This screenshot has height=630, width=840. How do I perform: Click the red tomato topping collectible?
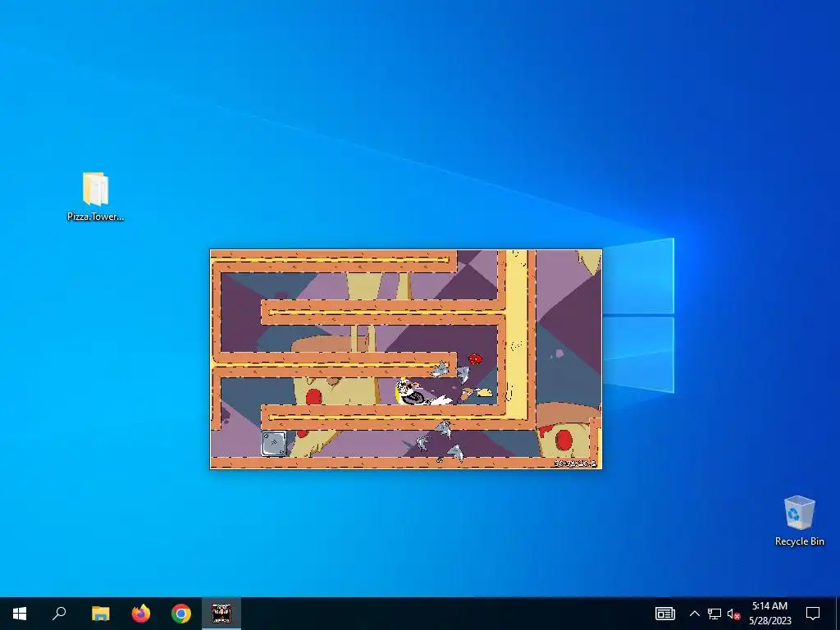(x=475, y=359)
